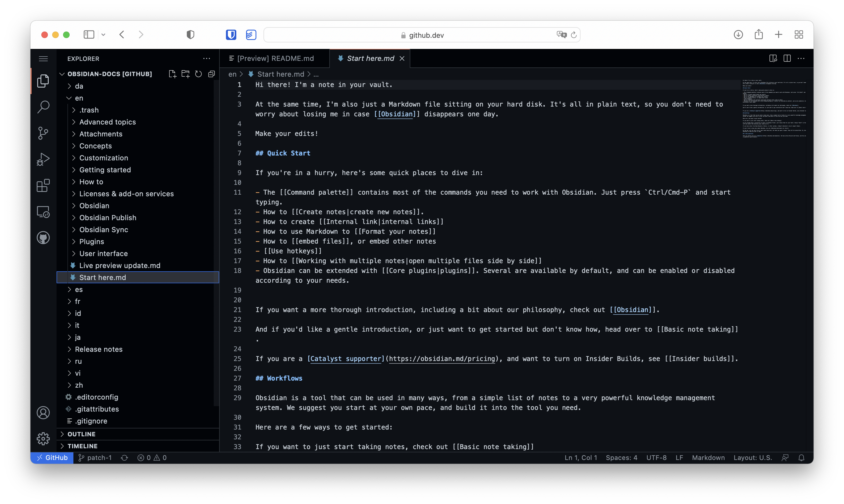844x504 pixels.
Task: Collapse all folders in Explorer
Action: coord(212,74)
